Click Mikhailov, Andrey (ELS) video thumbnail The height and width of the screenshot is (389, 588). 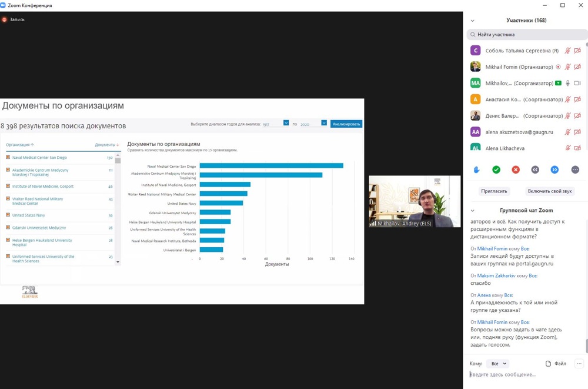[x=415, y=201]
